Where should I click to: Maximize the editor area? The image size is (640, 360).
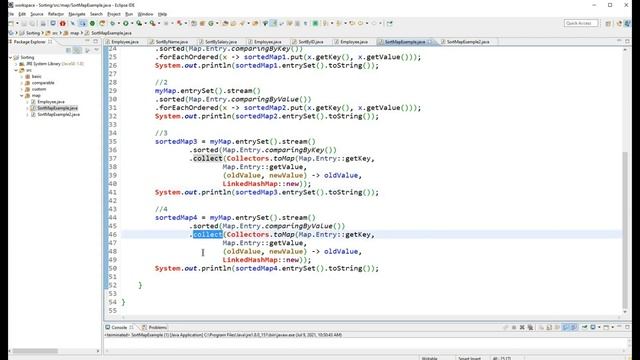pyautogui.click(x=627, y=42)
